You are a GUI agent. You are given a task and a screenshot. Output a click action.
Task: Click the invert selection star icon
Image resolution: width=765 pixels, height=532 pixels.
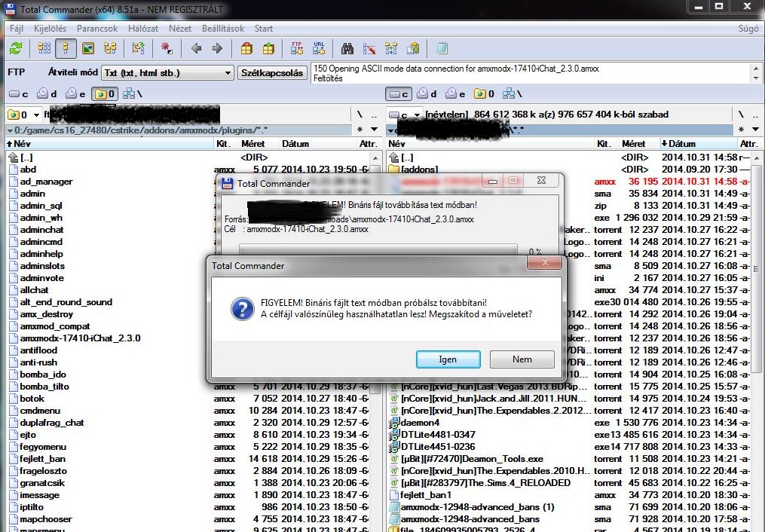click(167, 48)
